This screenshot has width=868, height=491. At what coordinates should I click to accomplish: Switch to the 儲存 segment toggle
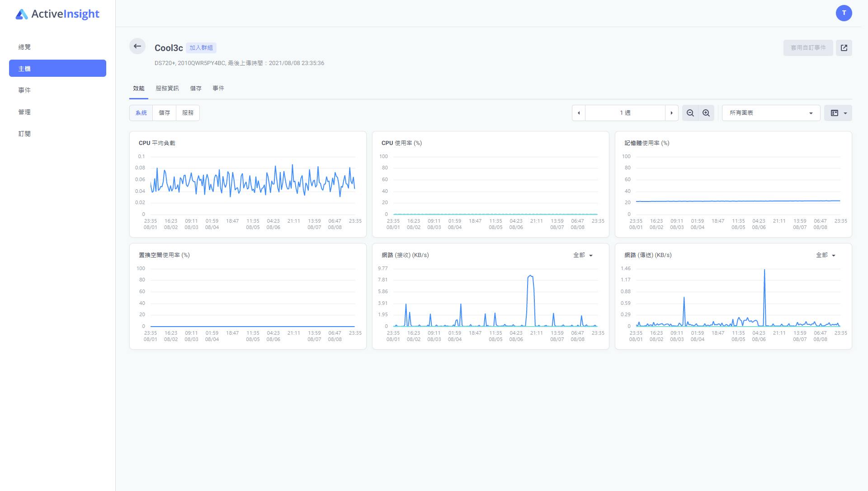[x=164, y=113]
